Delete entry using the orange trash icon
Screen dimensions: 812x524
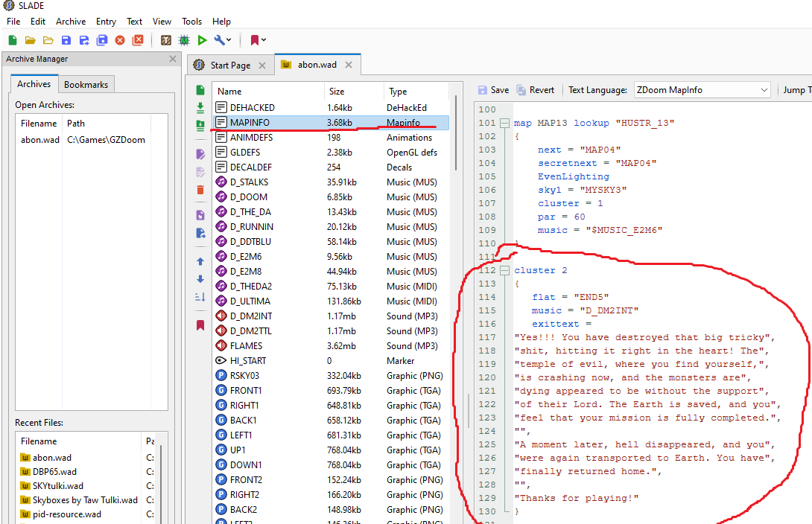(x=200, y=190)
